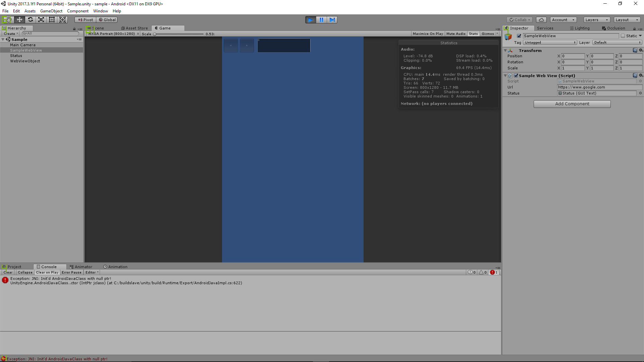Screen dimensions: 644x362
Task: Toggle Mute Audio
Action: (x=456, y=34)
